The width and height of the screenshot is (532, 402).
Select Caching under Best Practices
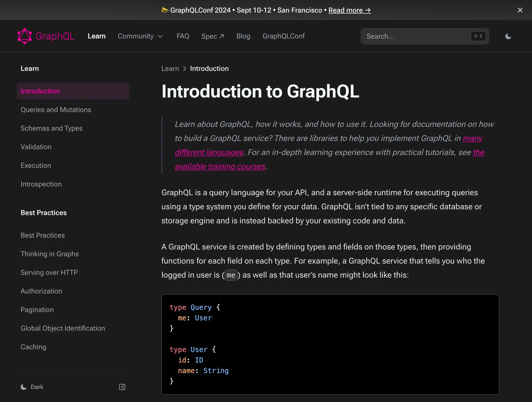click(33, 347)
